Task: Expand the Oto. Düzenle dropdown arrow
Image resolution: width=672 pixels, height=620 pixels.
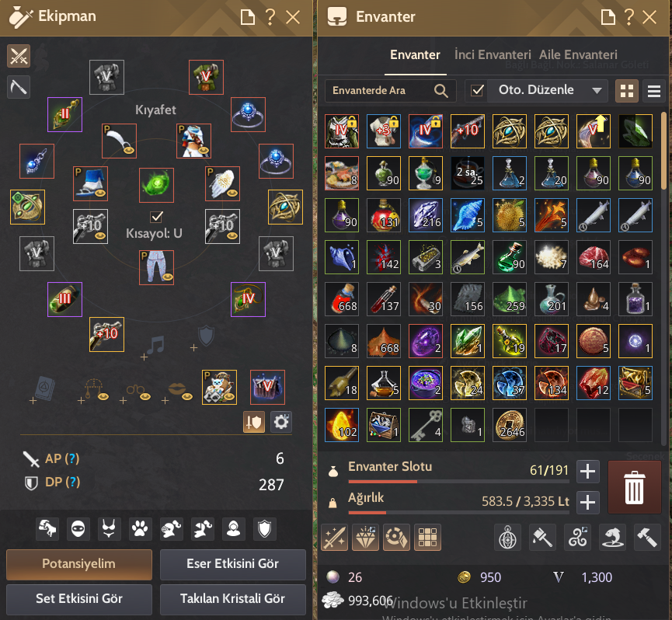Action: click(x=597, y=90)
